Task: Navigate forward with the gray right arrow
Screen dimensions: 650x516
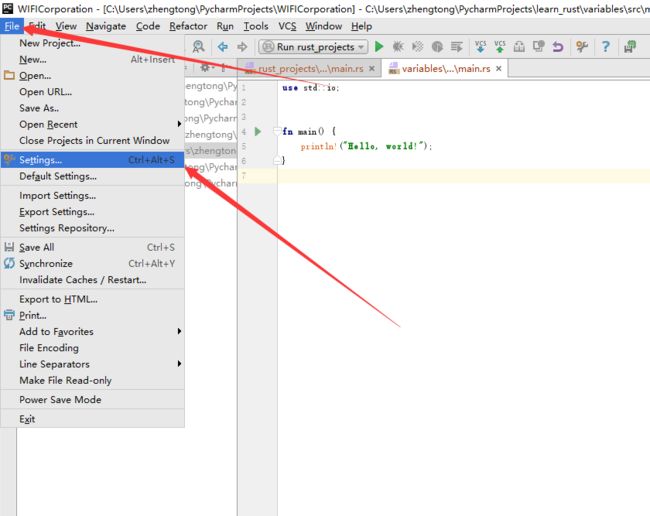Action: coord(242,47)
